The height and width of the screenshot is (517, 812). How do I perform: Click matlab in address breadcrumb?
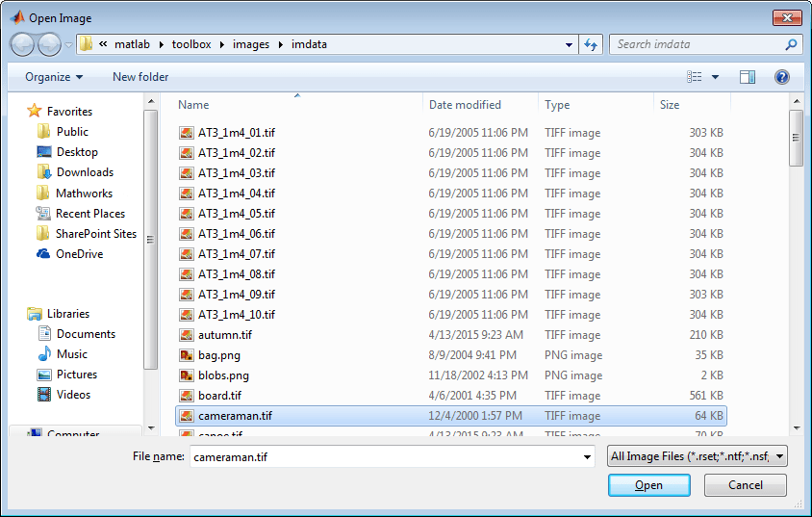pyautogui.click(x=132, y=44)
